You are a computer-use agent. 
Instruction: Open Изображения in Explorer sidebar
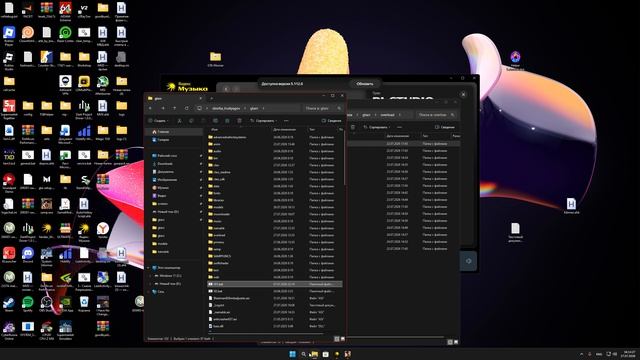(x=174, y=180)
